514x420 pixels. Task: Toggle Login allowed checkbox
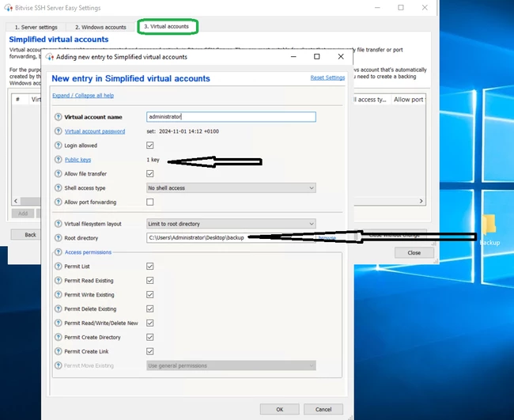click(149, 146)
